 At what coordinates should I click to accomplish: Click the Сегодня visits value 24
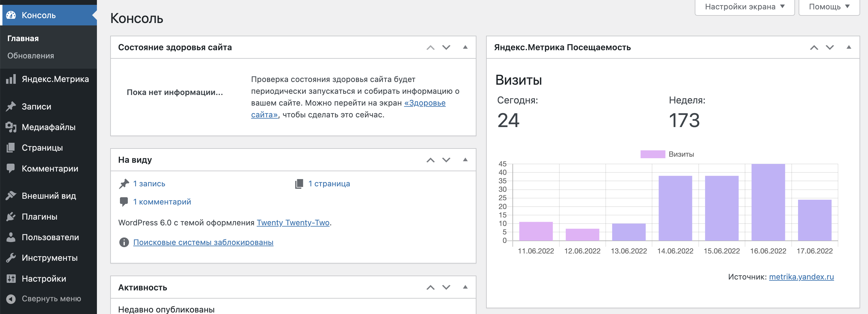pos(509,120)
